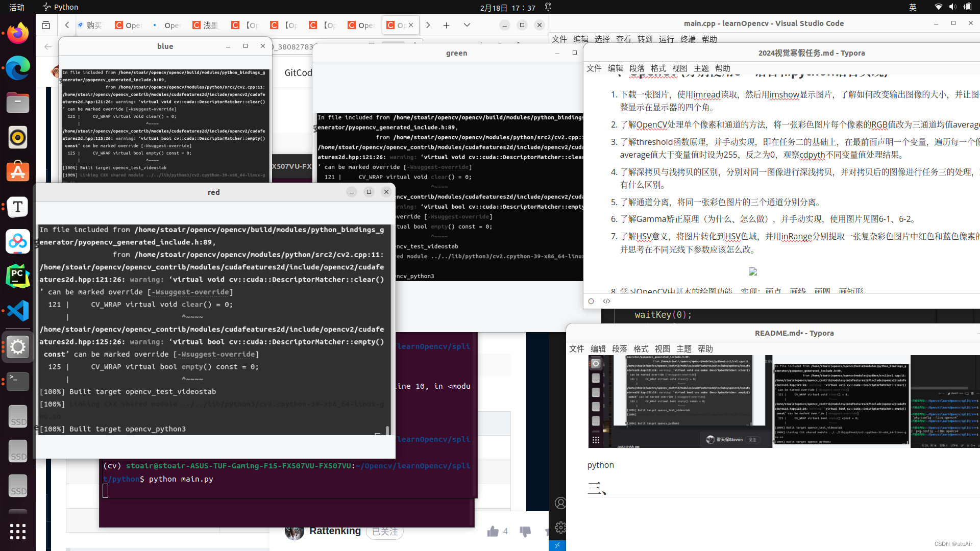Open 活动 Activities overview
The width and height of the screenshot is (980, 551).
pos(17,7)
